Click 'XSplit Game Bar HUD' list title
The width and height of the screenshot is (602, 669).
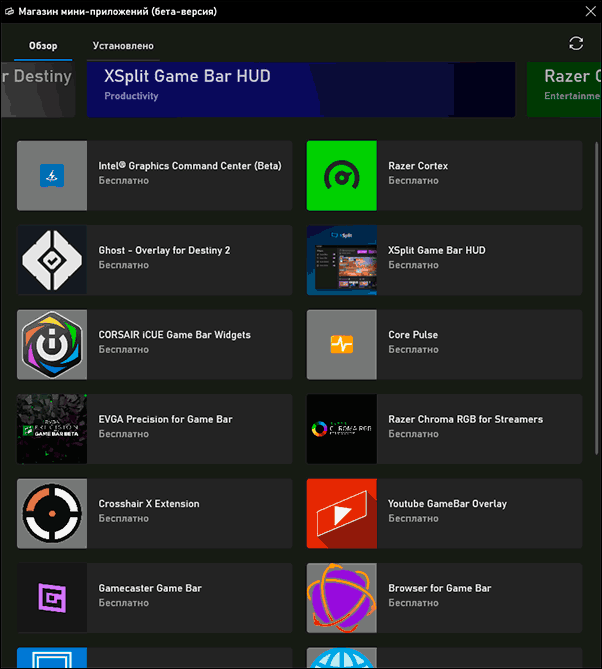click(436, 250)
